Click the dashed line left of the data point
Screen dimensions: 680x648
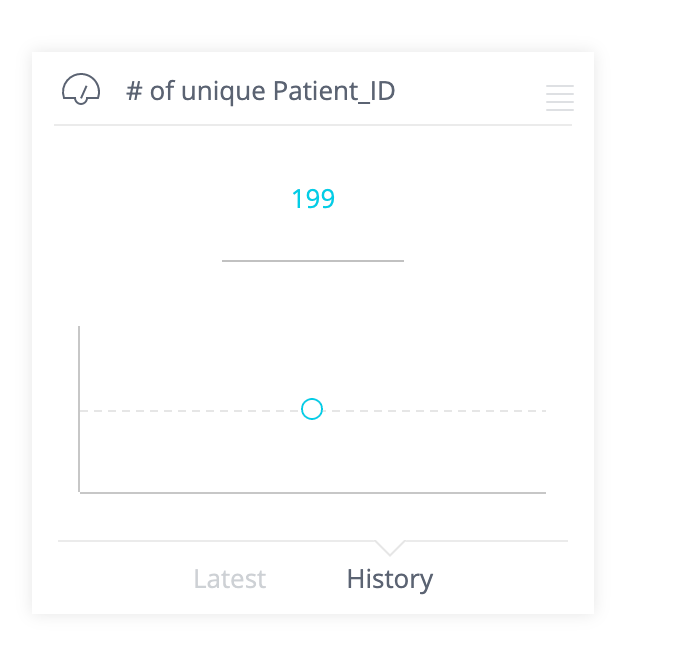tap(190, 411)
